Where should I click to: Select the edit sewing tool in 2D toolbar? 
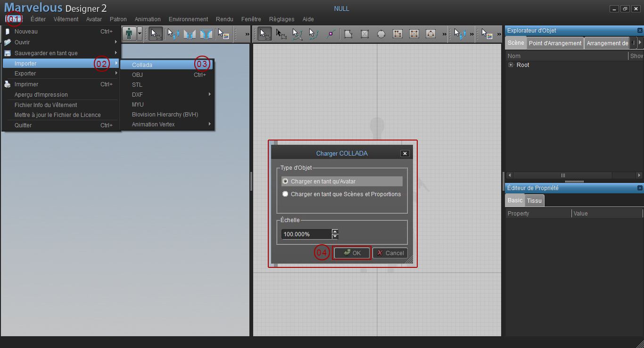click(461, 34)
